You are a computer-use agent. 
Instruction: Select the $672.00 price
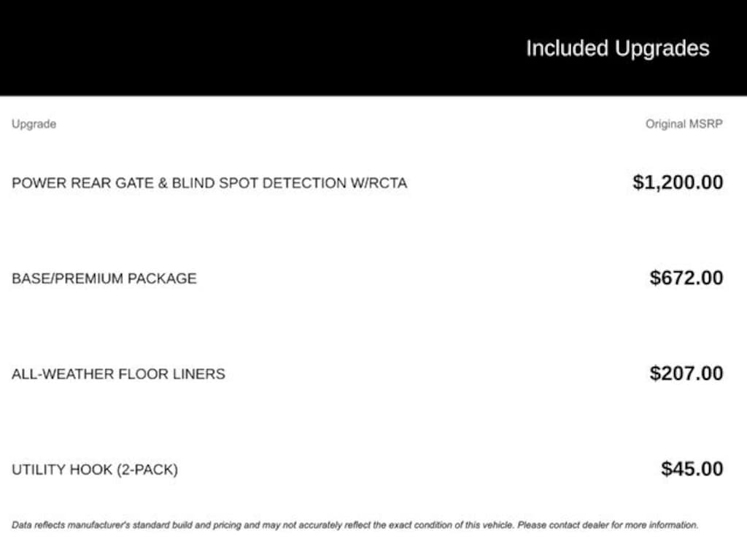click(x=686, y=278)
